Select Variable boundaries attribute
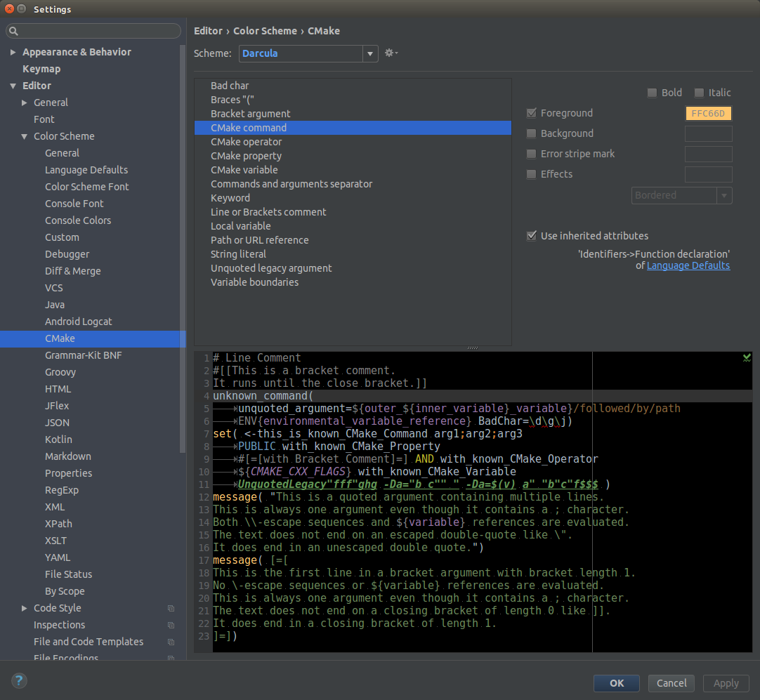The image size is (760, 700). [x=353, y=282]
